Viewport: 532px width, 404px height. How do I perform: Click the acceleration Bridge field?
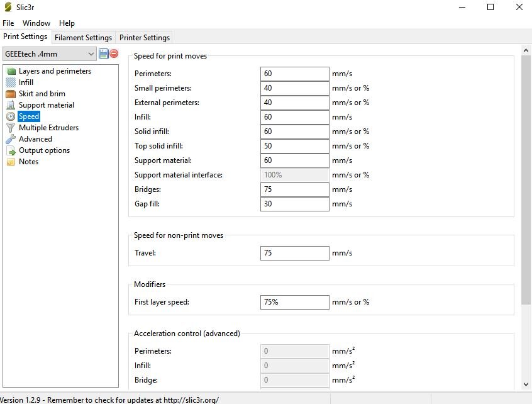tap(294, 380)
